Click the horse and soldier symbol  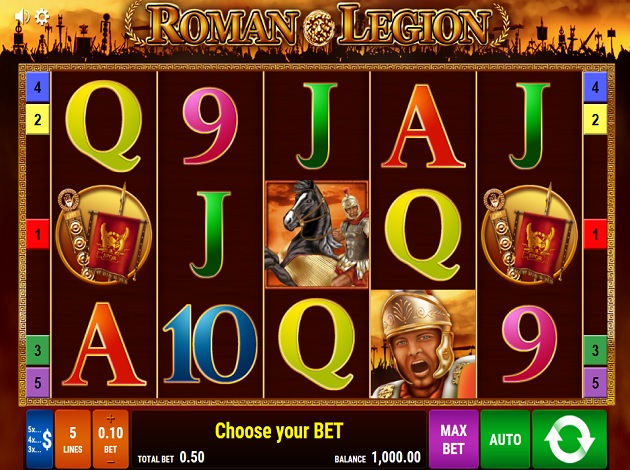click(317, 234)
